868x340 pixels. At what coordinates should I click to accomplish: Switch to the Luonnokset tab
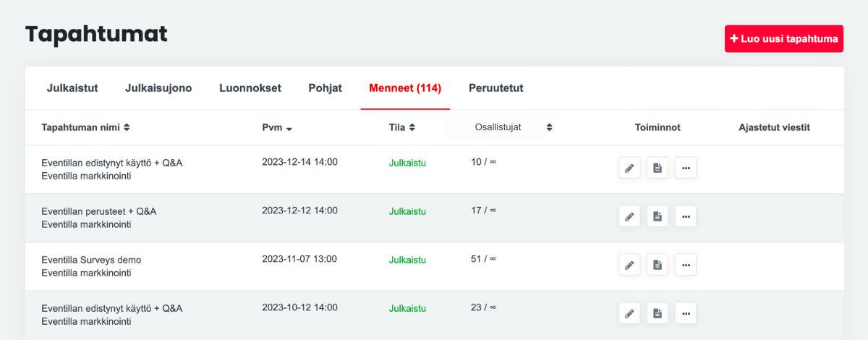(250, 88)
